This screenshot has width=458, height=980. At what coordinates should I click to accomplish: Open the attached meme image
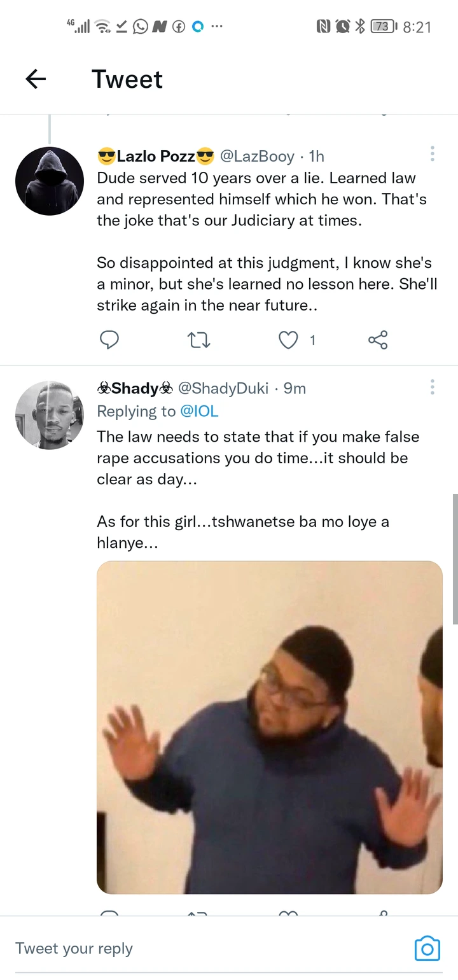coord(269,727)
